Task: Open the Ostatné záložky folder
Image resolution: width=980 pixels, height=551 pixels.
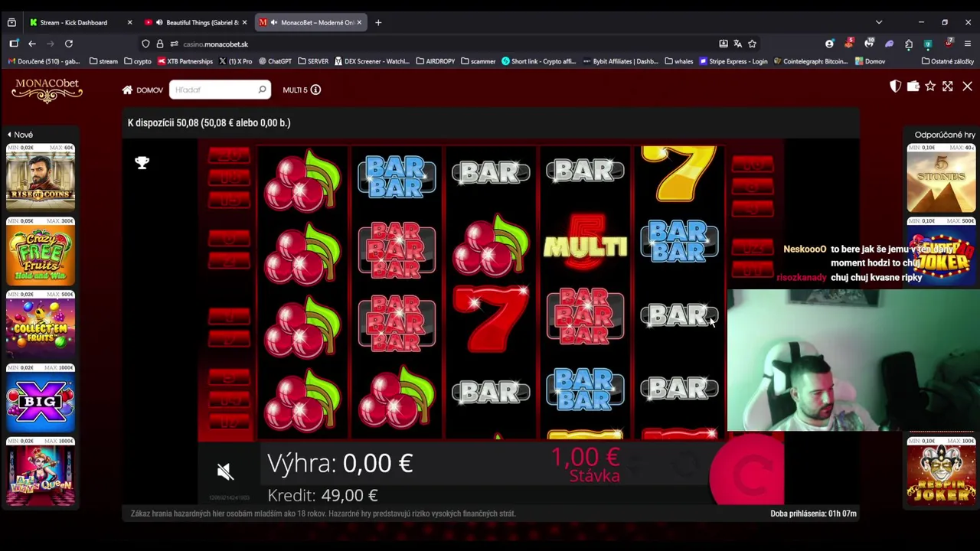Action: click(948, 61)
